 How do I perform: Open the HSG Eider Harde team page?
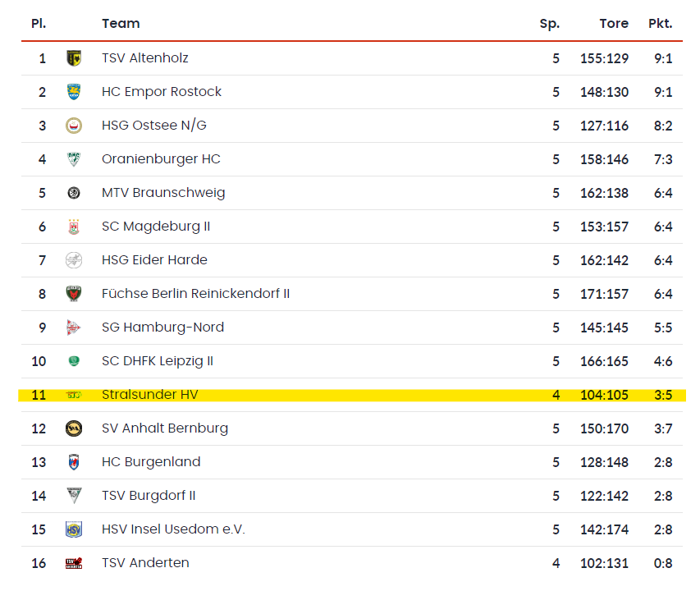click(x=154, y=260)
